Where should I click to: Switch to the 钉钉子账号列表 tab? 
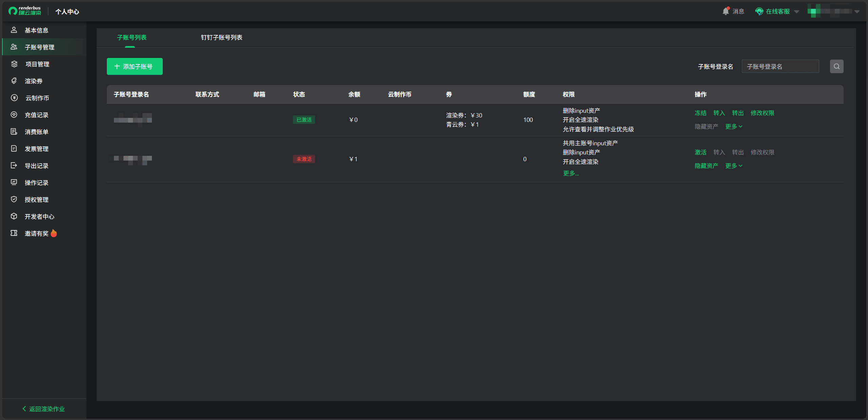point(221,37)
